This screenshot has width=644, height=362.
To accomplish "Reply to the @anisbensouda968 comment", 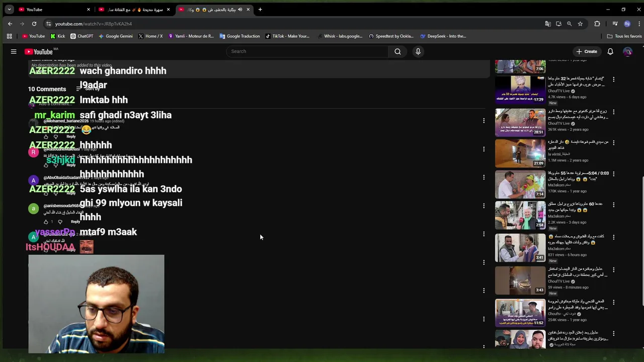I will click(x=75, y=222).
